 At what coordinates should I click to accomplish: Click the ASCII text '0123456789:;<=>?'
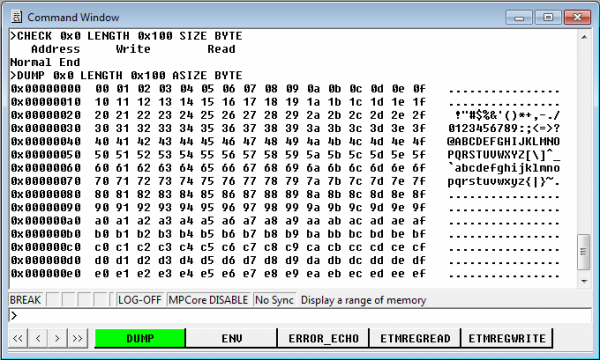pos(504,128)
